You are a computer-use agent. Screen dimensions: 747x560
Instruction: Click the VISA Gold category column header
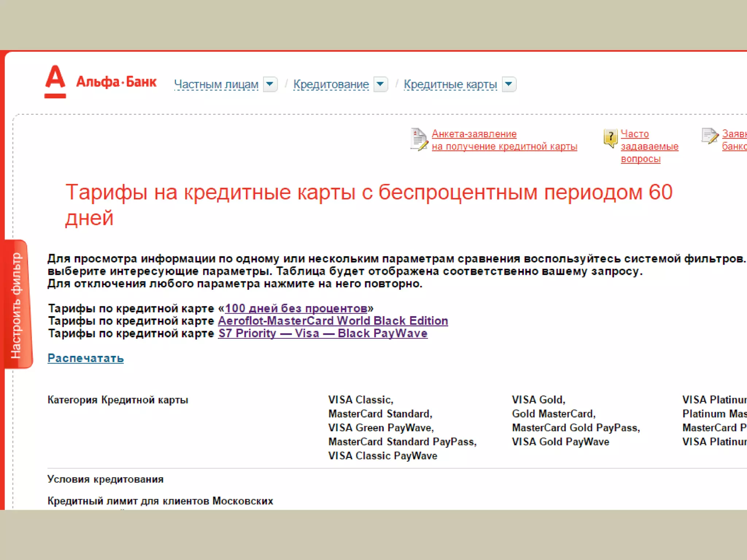(x=538, y=400)
